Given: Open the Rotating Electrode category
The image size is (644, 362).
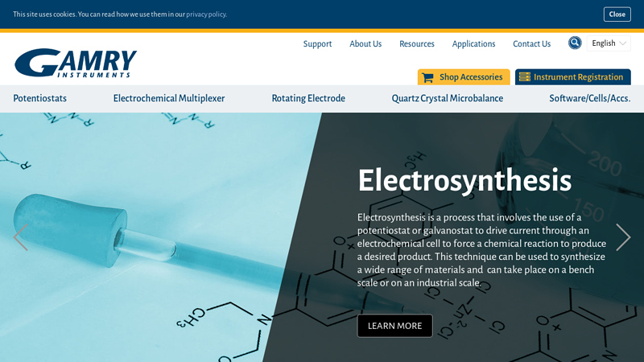Looking at the screenshot, I should click(308, 98).
